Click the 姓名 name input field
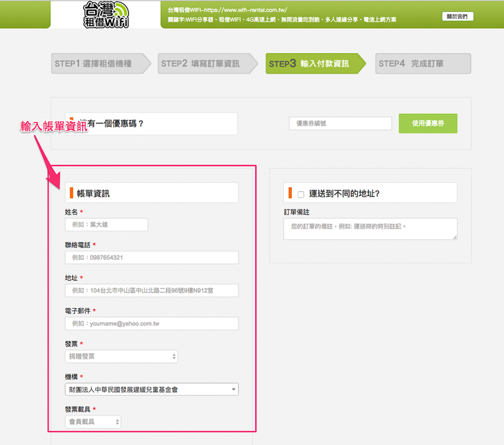Image resolution: width=504 pixels, height=445 pixels. [x=106, y=225]
